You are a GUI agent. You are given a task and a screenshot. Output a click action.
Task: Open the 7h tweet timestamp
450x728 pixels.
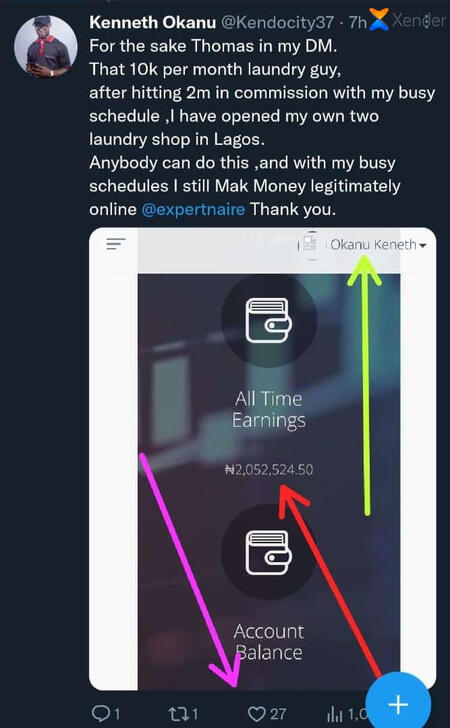(x=358, y=22)
